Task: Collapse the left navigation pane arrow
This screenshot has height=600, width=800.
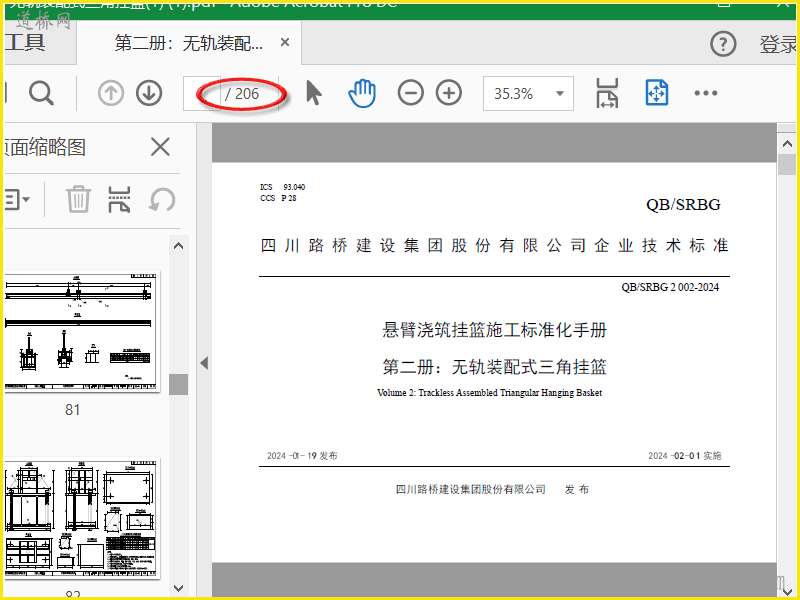Action: click(204, 363)
